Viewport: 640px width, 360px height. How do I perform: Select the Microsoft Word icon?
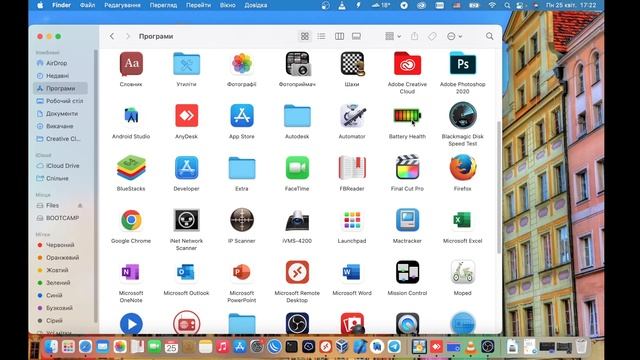(x=352, y=272)
